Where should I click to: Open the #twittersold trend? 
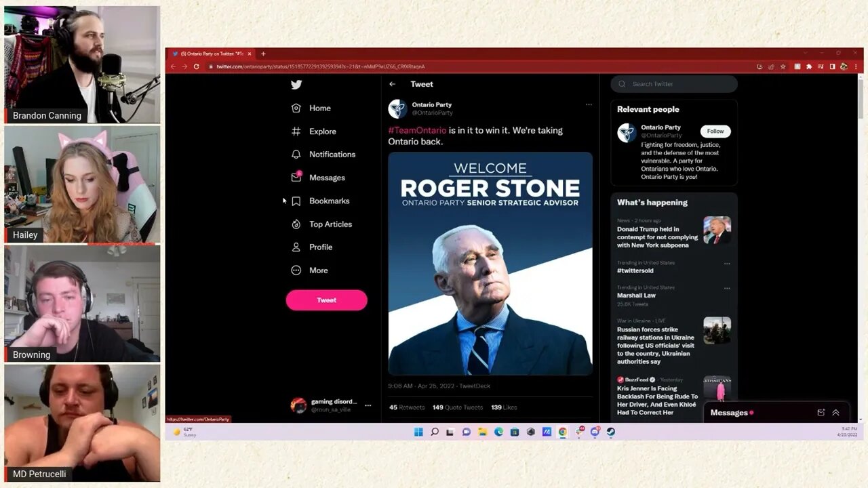pyautogui.click(x=635, y=270)
